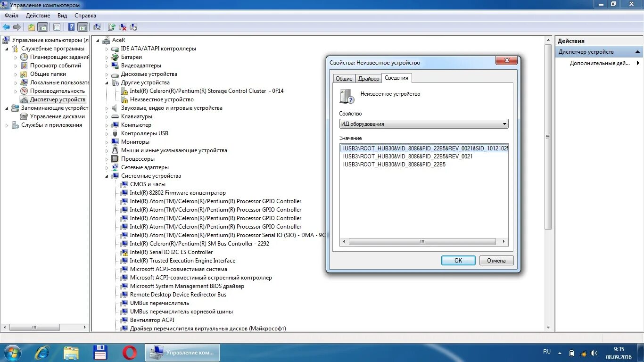Expand the Контроллеры USB node arrow

coord(107,133)
